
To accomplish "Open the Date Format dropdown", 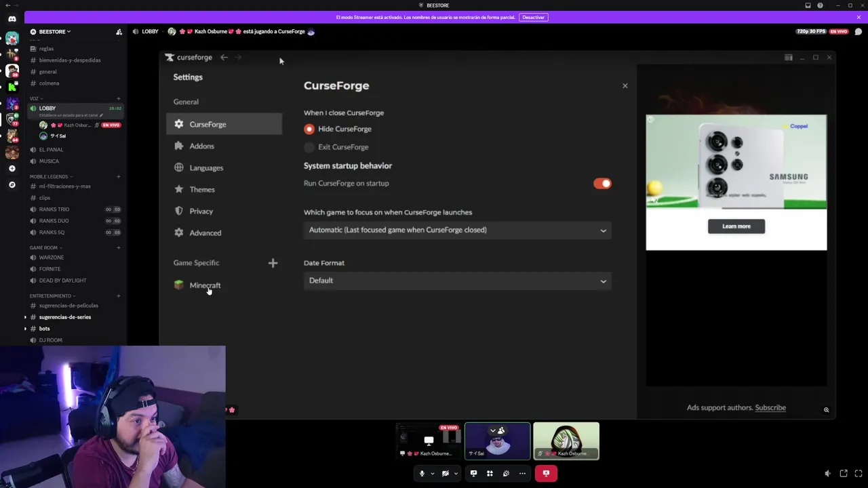I will click(458, 281).
